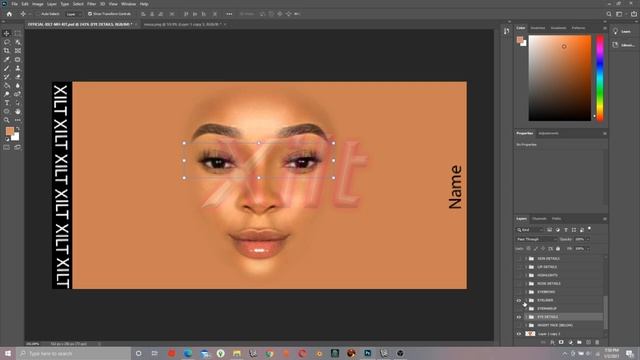Hide the EYE DETAILS group layer
The width and height of the screenshot is (640, 360).
(519, 317)
